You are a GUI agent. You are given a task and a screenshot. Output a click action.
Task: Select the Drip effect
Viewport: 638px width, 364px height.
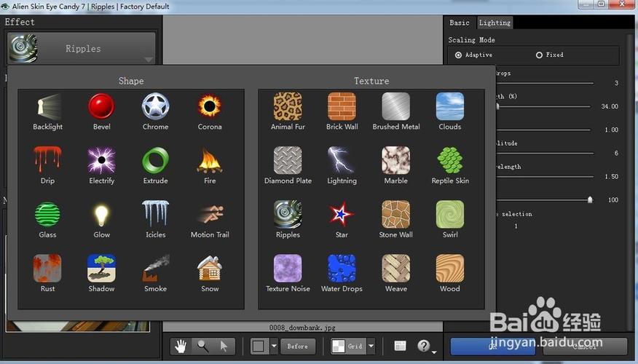(47, 166)
